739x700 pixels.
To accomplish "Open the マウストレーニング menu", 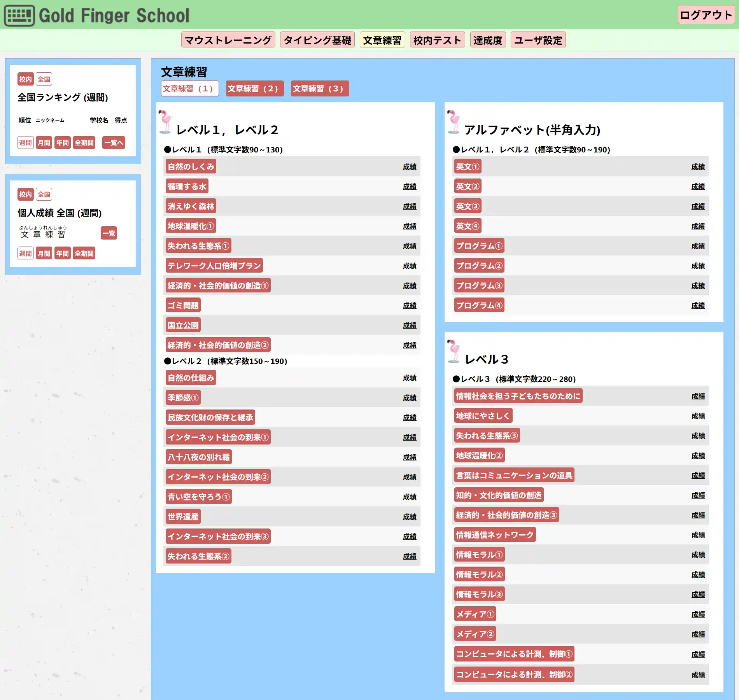I will (x=228, y=40).
